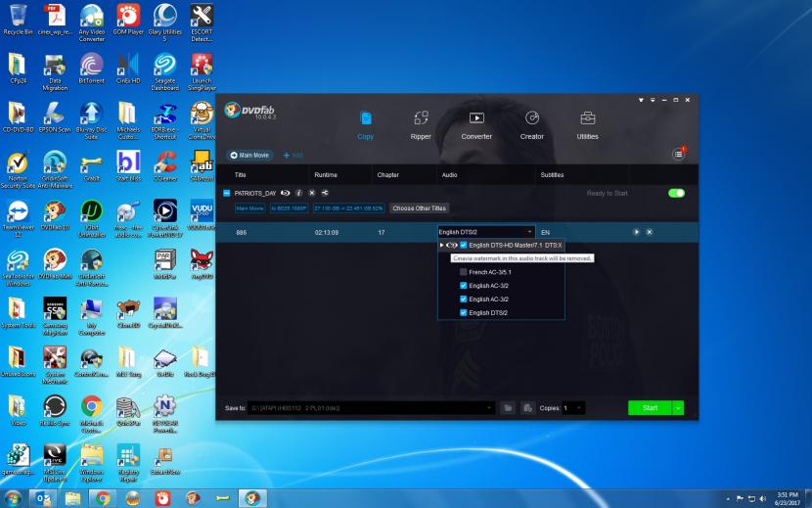The width and height of the screenshot is (812, 508).
Task: Switch to the Converter module
Action: coord(476,124)
